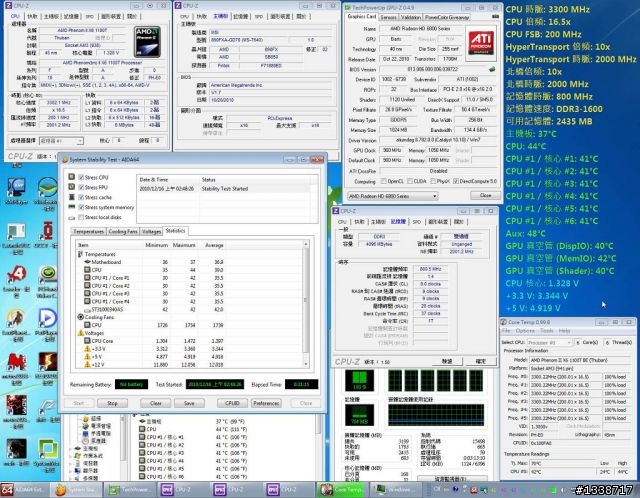Click the warning icon beside +3.3 V
This screenshot has height=498, width=640.
[87, 349]
